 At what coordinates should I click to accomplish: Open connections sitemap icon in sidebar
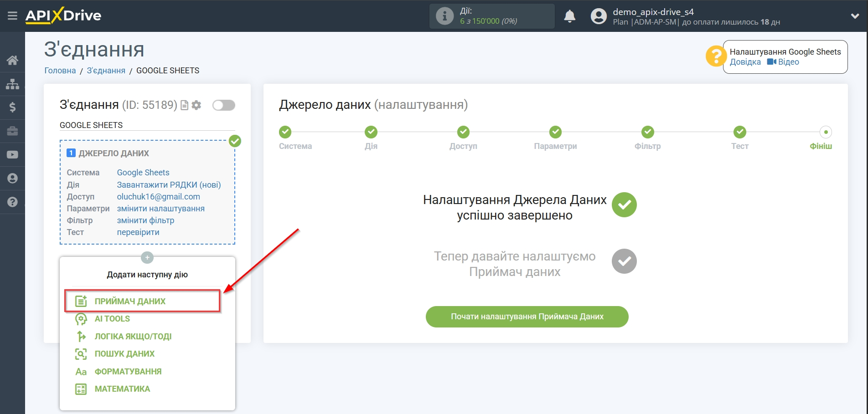12,84
